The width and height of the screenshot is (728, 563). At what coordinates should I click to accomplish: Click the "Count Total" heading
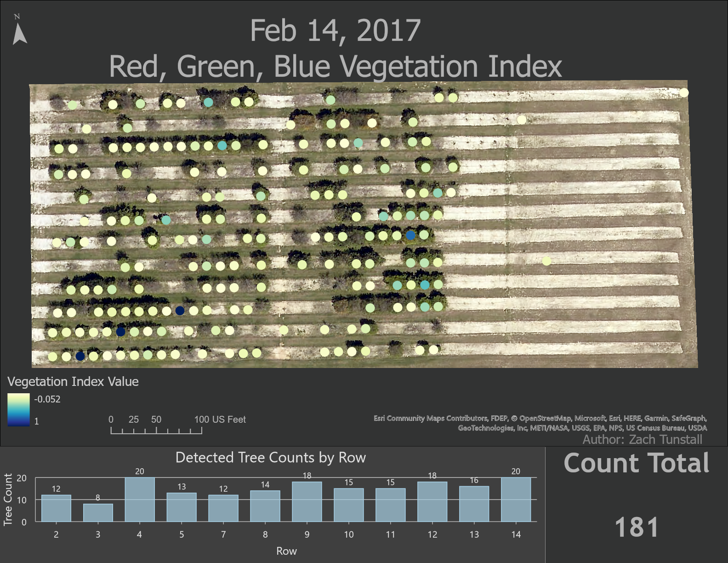tap(637, 463)
